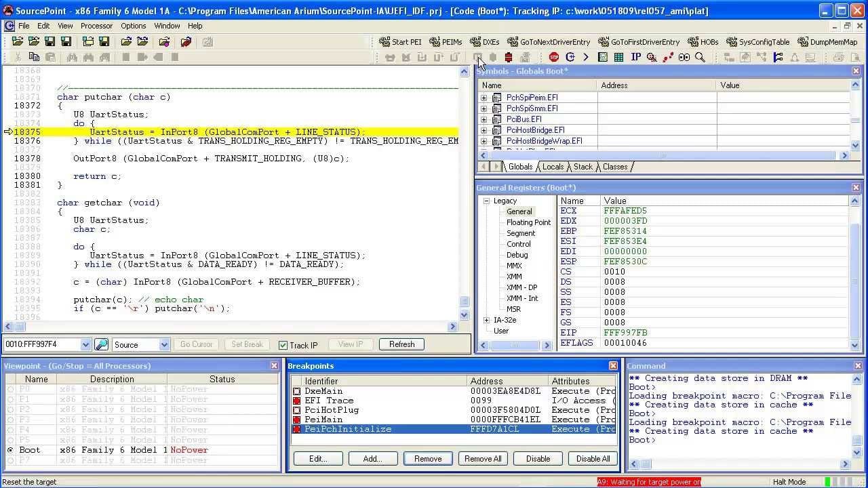
Task: Expand the PciBus.EFI symbol node
Action: coord(484,119)
